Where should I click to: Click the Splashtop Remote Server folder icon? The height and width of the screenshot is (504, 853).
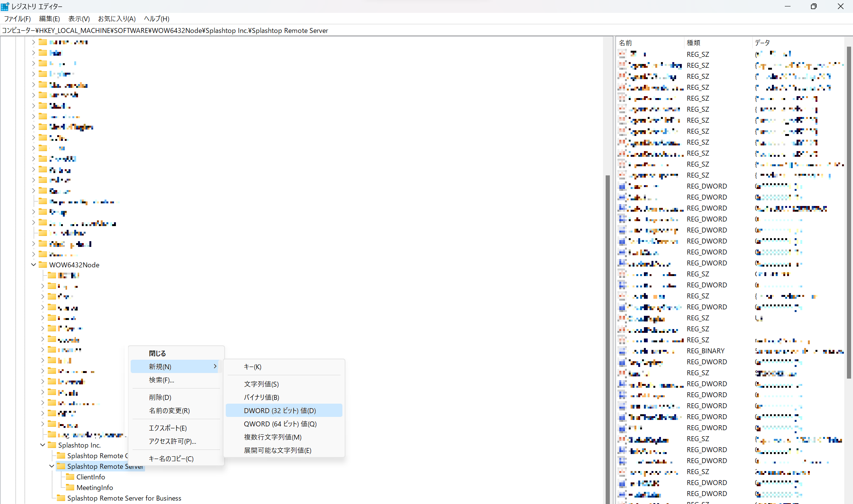pyautogui.click(x=61, y=466)
